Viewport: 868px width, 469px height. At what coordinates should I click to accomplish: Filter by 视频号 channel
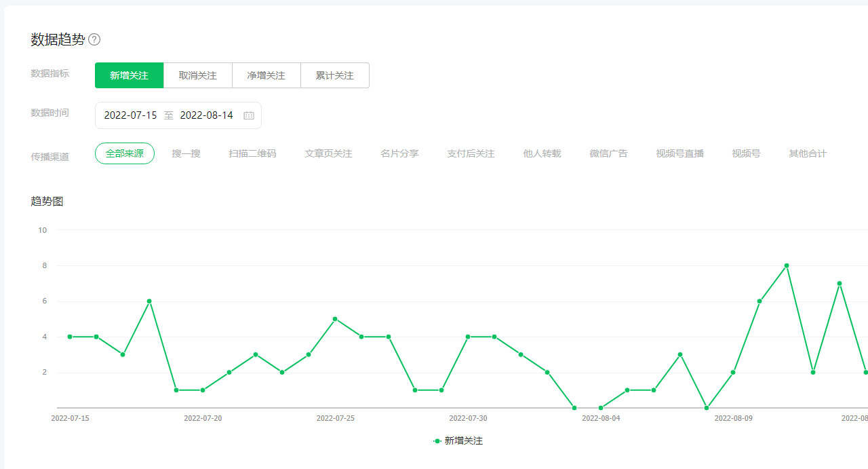746,153
